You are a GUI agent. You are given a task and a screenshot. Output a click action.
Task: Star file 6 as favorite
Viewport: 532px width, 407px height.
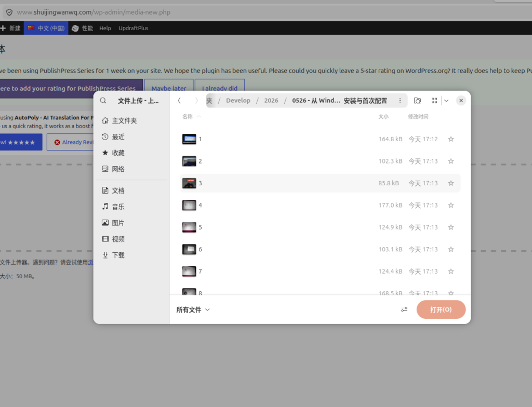(x=451, y=249)
